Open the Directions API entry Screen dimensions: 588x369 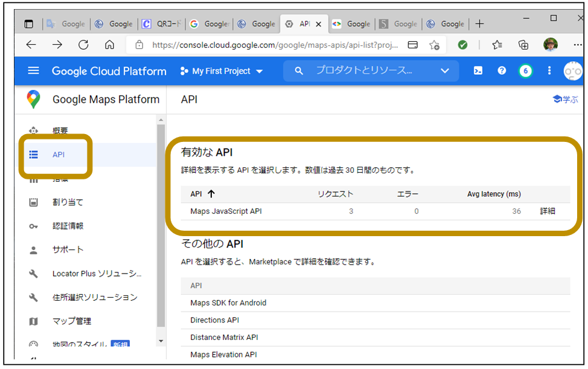216,320
